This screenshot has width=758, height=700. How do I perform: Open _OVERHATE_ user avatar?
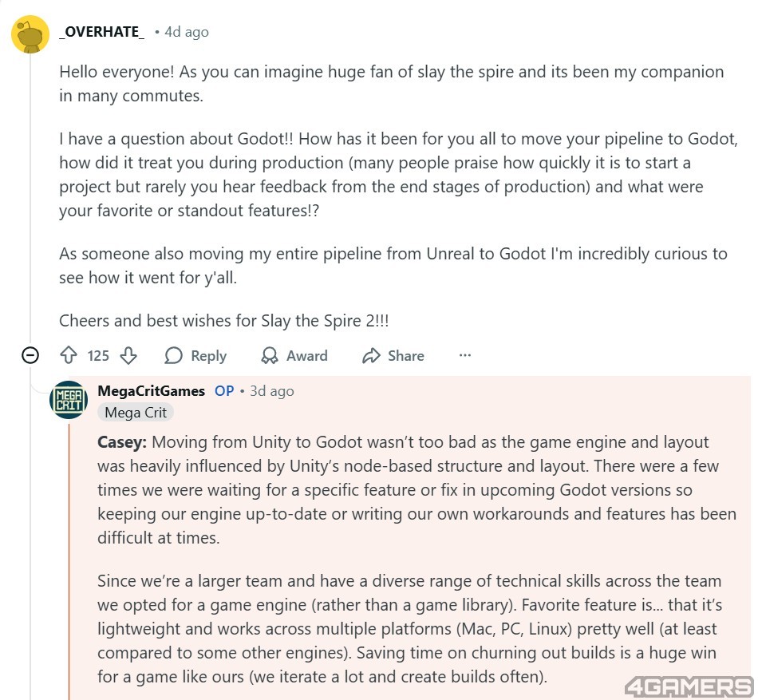point(31,34)
